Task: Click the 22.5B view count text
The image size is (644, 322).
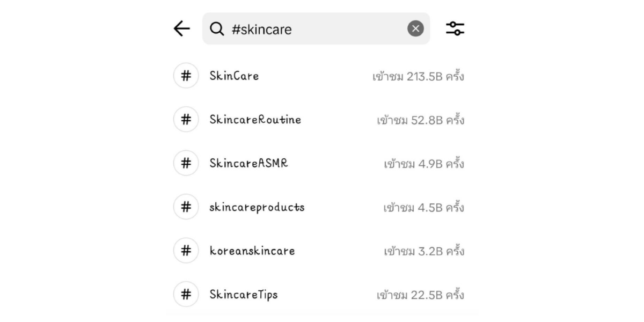Action: (420, 295)
